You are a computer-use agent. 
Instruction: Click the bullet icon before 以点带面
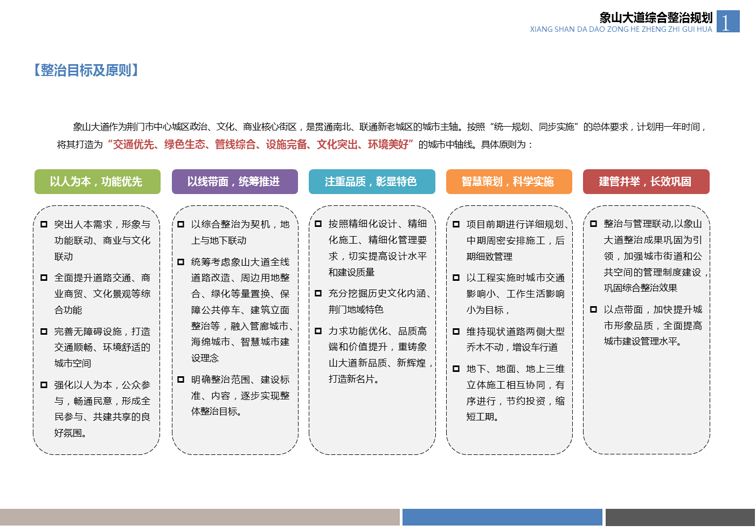[594, 309]
